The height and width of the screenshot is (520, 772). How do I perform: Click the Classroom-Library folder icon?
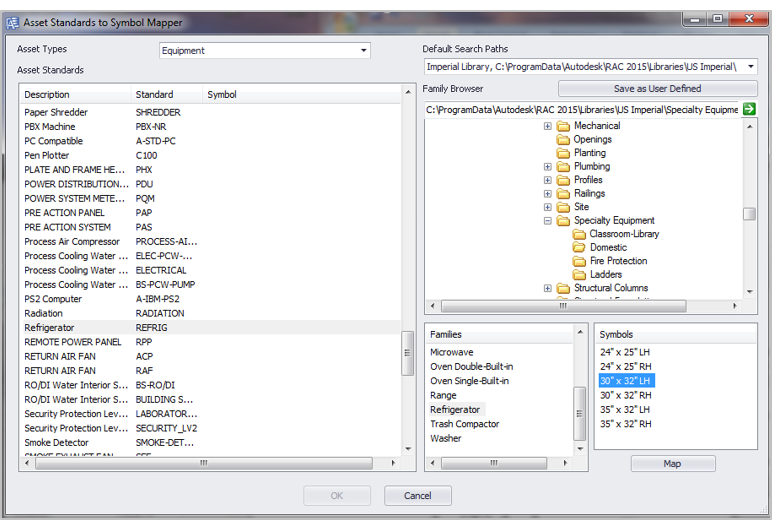580,234
